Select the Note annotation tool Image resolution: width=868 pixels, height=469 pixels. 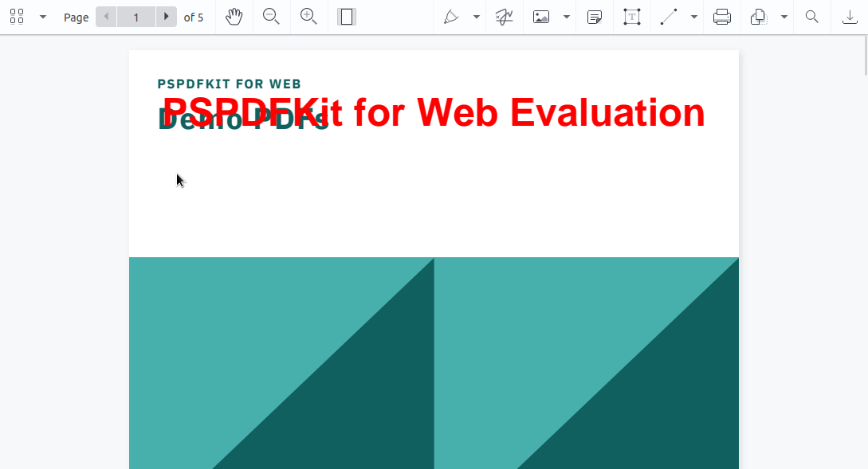(594, 17)
